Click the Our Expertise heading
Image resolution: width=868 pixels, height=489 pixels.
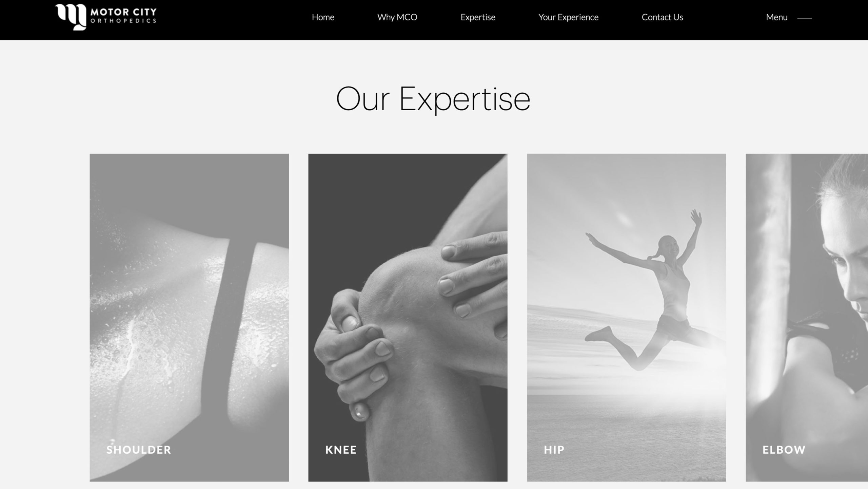click(x=433, y=99)
